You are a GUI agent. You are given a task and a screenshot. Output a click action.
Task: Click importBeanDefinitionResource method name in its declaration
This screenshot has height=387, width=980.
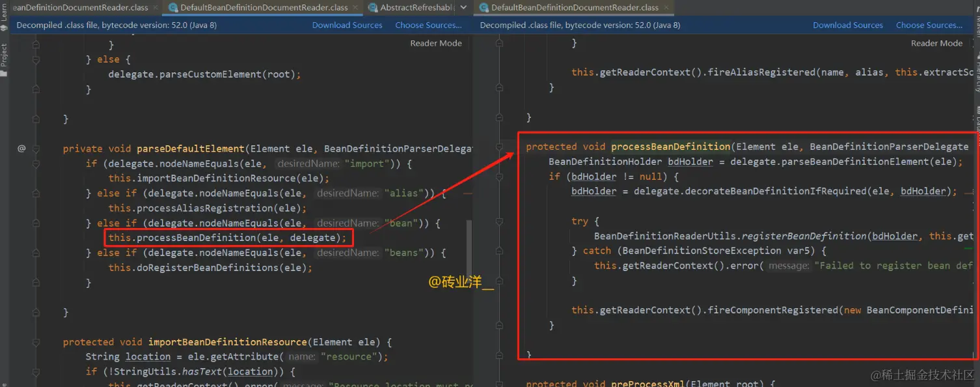pos(227,342)
